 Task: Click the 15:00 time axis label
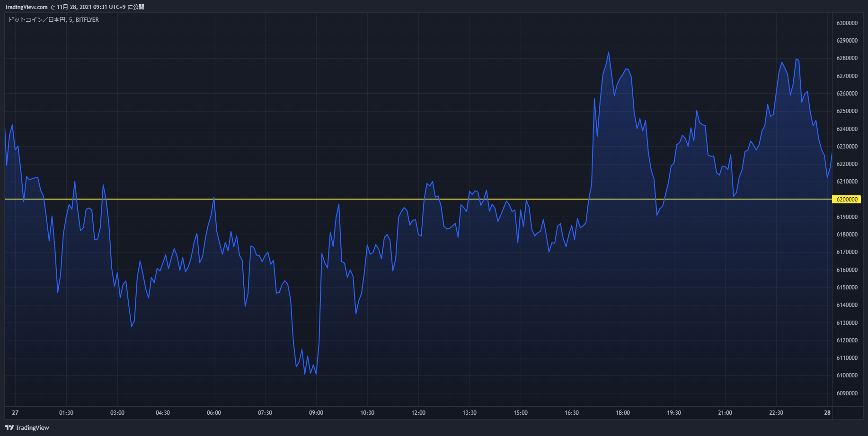click(x=521, y=413)
